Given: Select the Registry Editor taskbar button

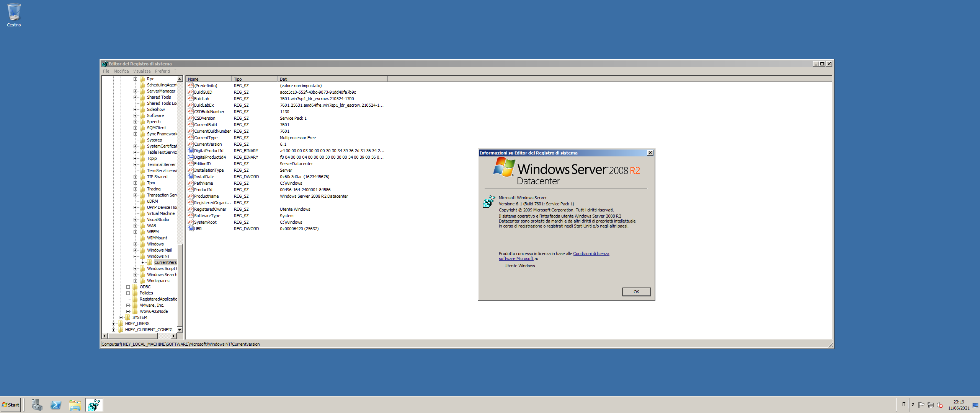Looking at the screenshot, I should click(94, 405).
